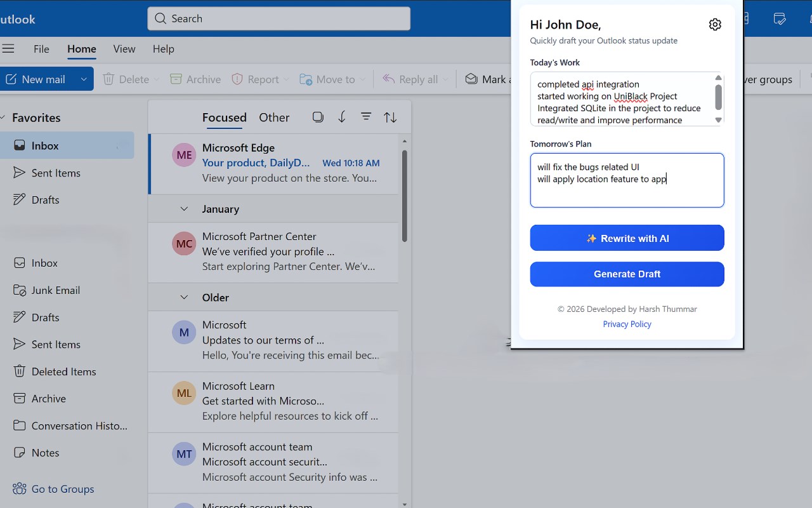This screenshot has height=508, width=812.
Task: Click the message list scrollbar thumb
Action: 405,196
